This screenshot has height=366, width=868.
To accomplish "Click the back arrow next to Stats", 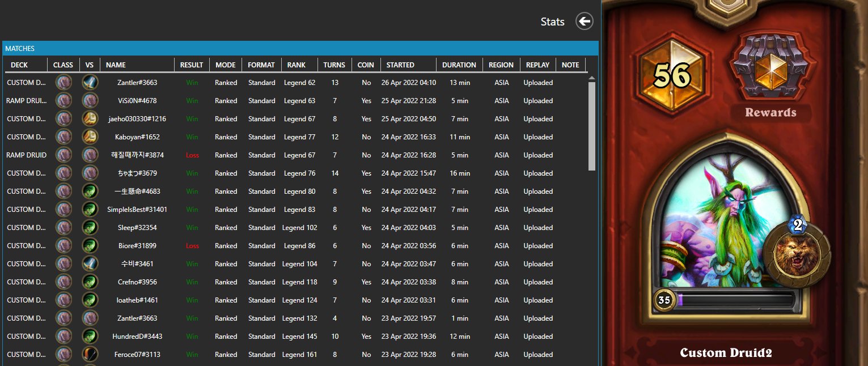I will coord(584,22).
